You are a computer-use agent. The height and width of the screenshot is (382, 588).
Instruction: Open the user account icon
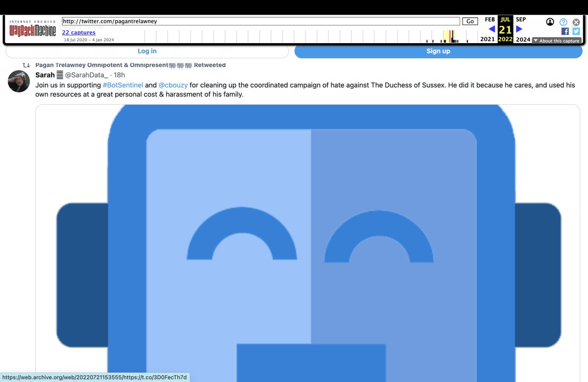550,22
